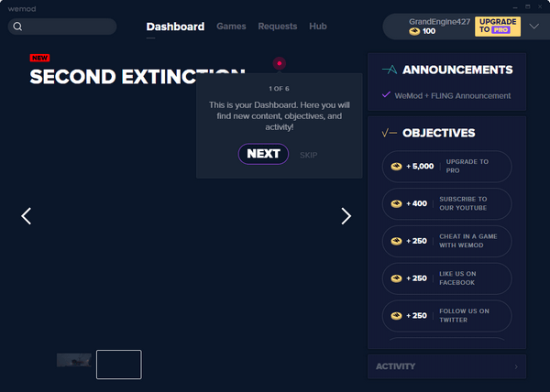The image size is (550, 392).
Task: Show the next featured game
Action: coord(346,216)
